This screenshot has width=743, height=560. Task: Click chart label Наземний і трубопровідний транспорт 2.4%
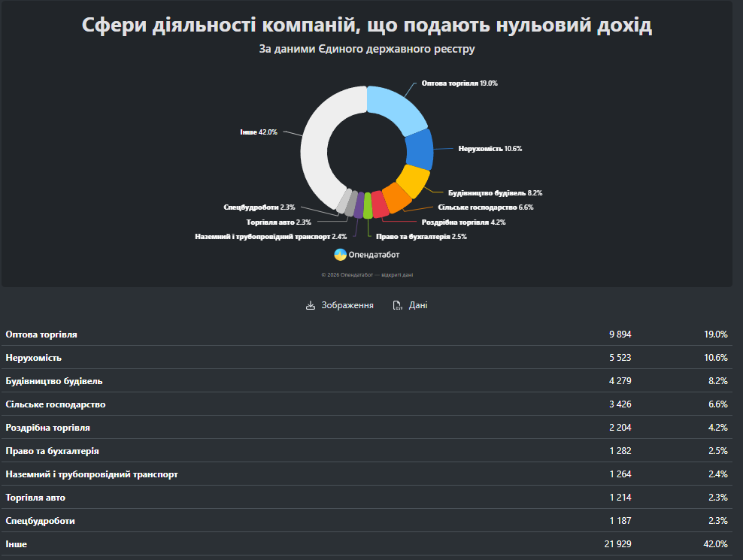[271, 237]
